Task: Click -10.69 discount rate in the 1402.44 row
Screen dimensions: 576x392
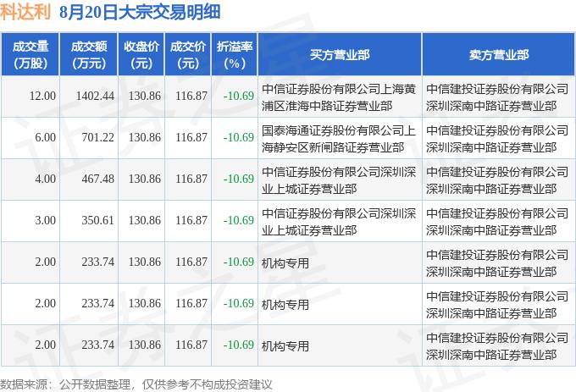Action: click(239, 97)
